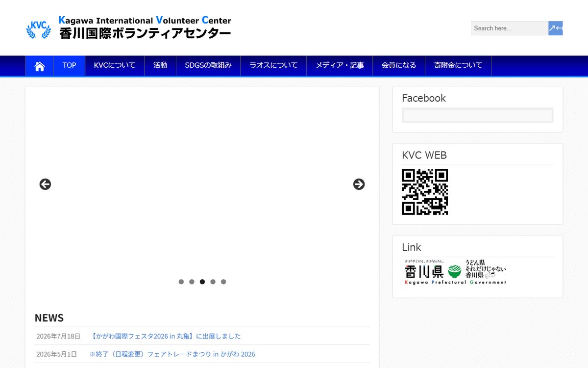This screenshot has width=588, height=368.
Task: Open the home icon in navigation bar
Action: 40,66
